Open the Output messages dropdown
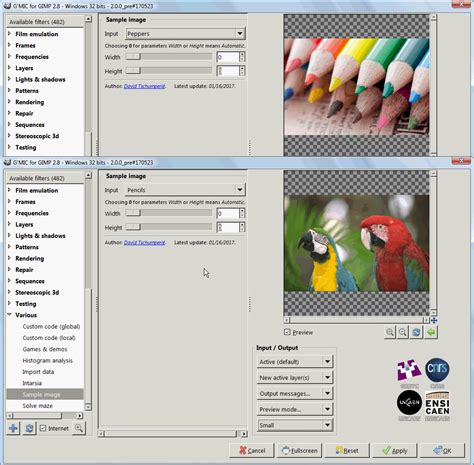The image size is (474, 465). (x=295, y=394)
